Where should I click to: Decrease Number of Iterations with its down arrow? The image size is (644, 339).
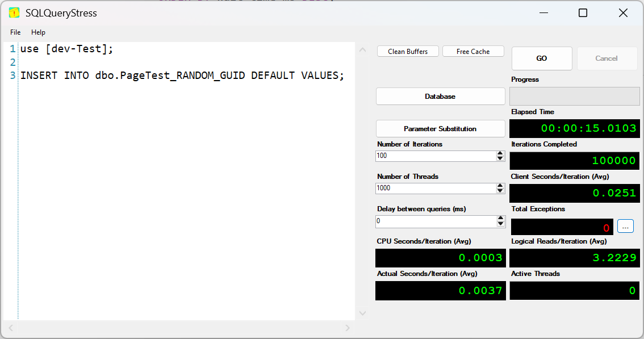point(500,158)
